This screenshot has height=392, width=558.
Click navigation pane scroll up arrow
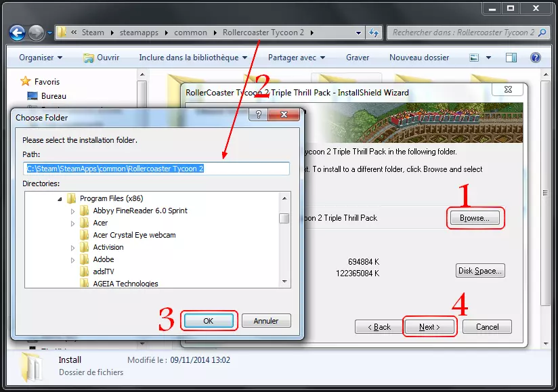click(142, 74)
